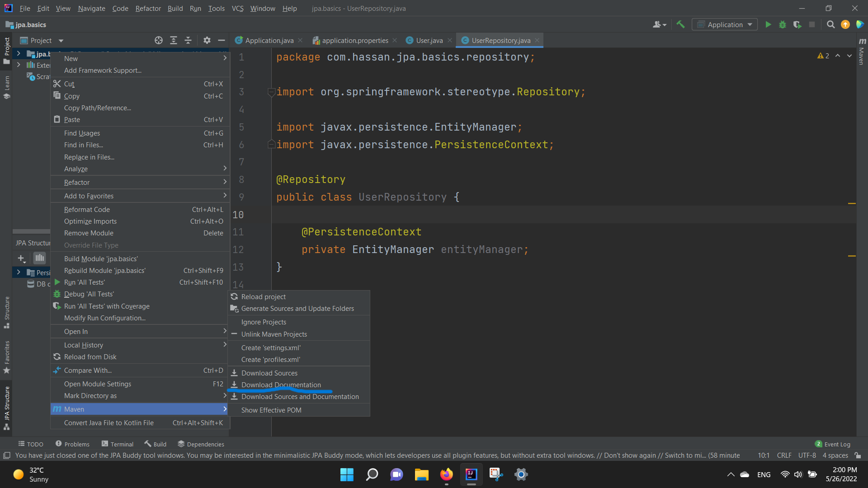Open Firefox from the taskbar
Screen dimensions: 868x488
click(447, 474)
